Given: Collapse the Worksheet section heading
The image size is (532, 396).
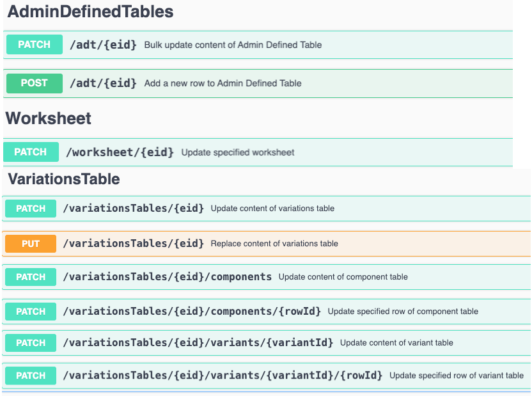Looking at the screenshot, I should 49,118.
